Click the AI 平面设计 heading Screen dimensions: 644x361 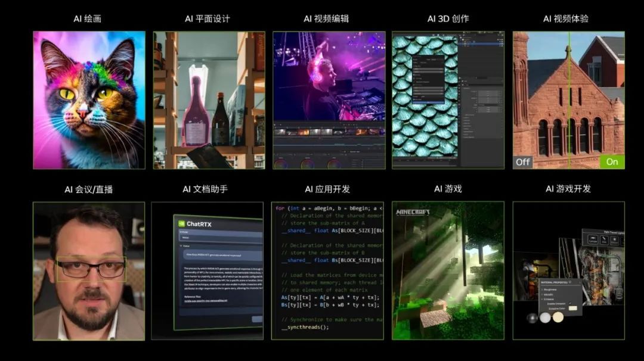(x=208, y=18)
